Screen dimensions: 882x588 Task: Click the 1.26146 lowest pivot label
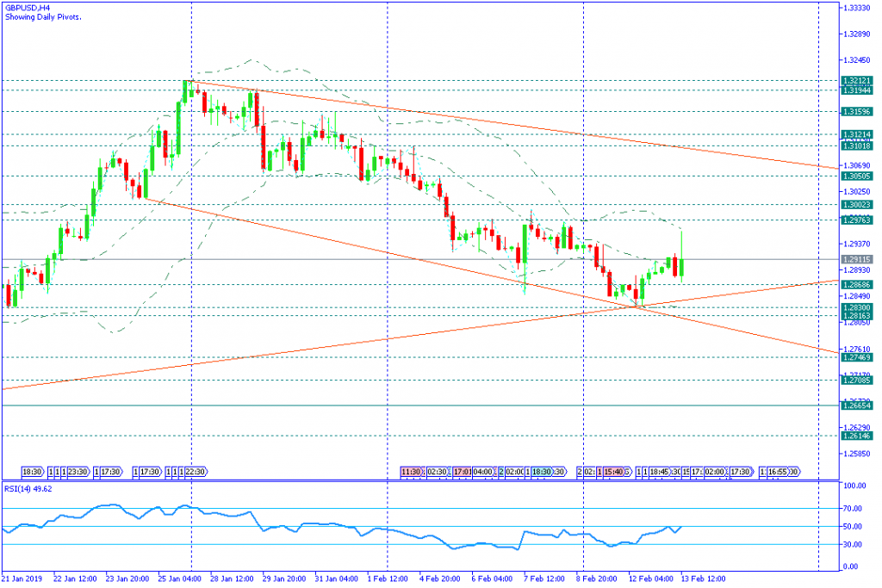tap(857, 436)
